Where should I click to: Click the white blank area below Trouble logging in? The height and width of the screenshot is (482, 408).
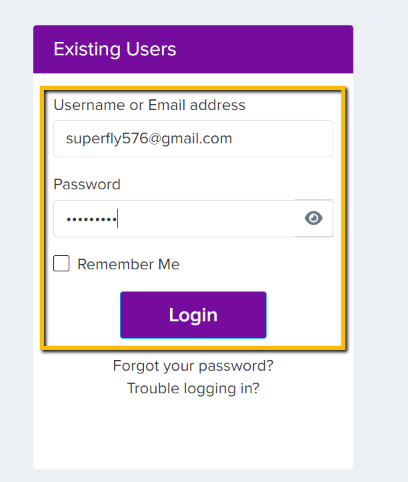click(193, 433)
